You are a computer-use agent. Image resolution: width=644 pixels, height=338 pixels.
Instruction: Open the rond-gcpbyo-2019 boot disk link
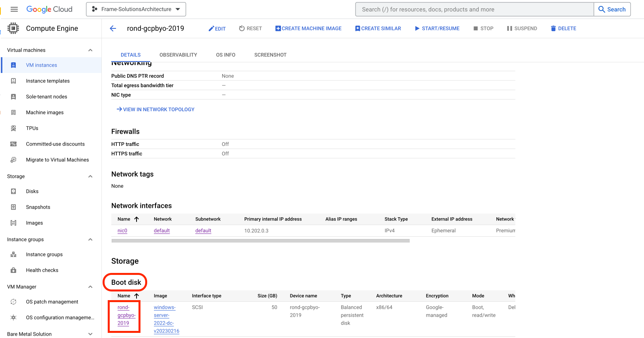pos(126,315)
